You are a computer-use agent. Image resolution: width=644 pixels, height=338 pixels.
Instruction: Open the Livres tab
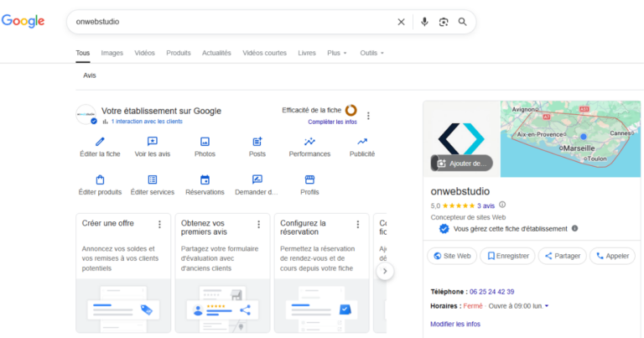[x=307, y=53]
